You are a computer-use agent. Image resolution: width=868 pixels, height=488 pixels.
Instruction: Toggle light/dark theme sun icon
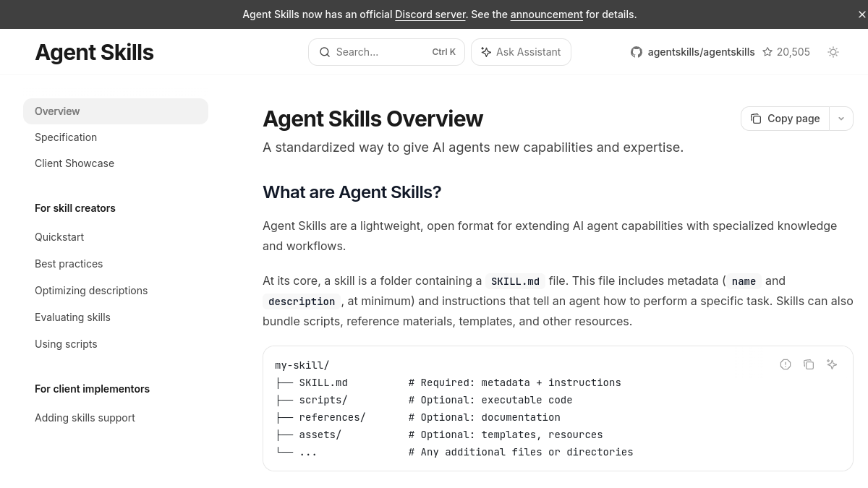(x=833, y=52)
